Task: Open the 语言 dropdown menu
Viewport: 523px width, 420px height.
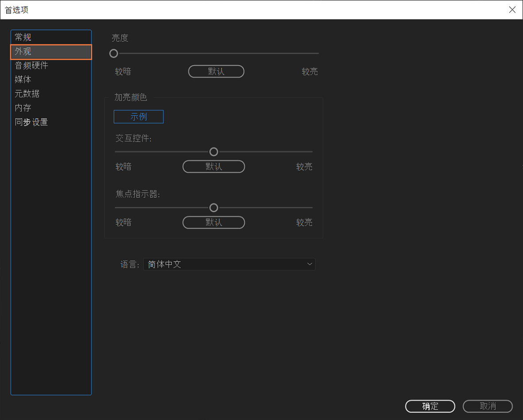Action: (x=229, y=264)
